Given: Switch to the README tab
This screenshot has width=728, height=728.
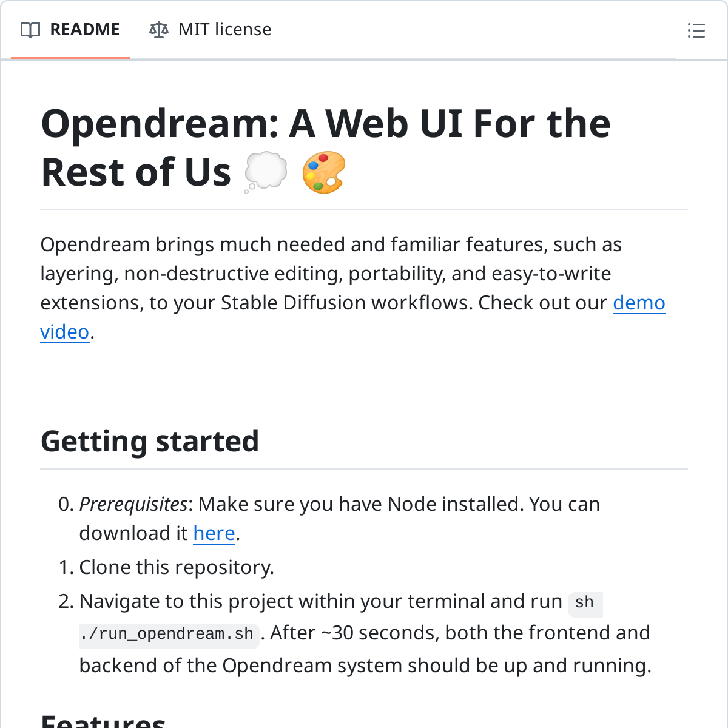Looking at the screenshot, I should coord(84,30).
